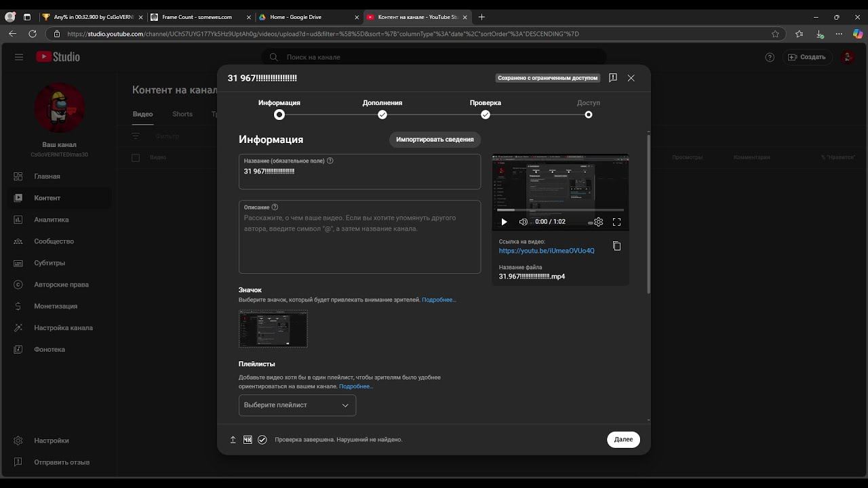Open the browser downloads icon
868x488 pixels.
(820, 34)
